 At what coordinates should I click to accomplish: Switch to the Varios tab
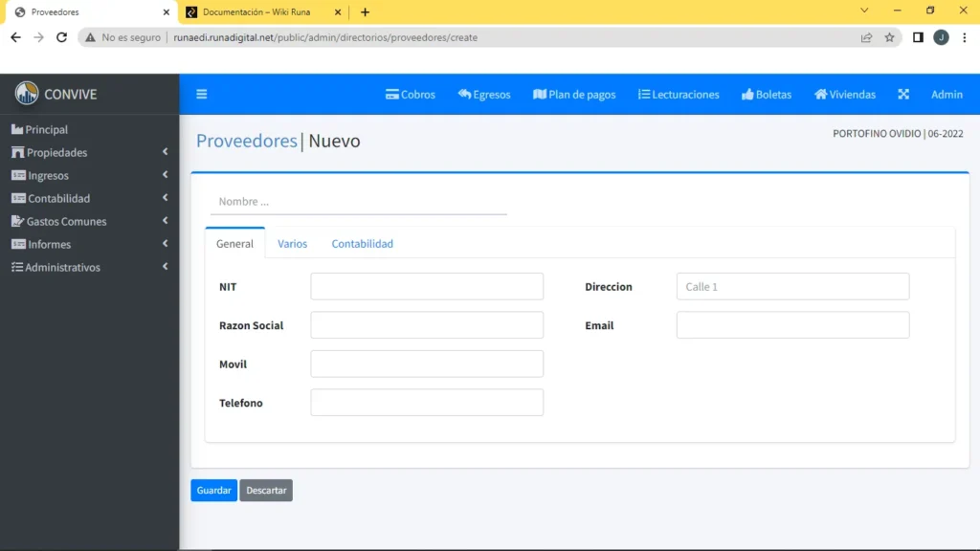point(292,244)
